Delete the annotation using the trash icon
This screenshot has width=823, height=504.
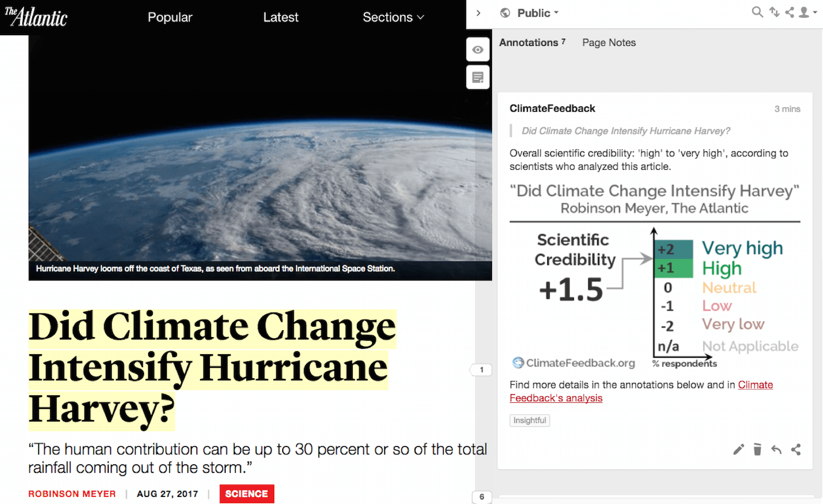(x=757, y=450)
